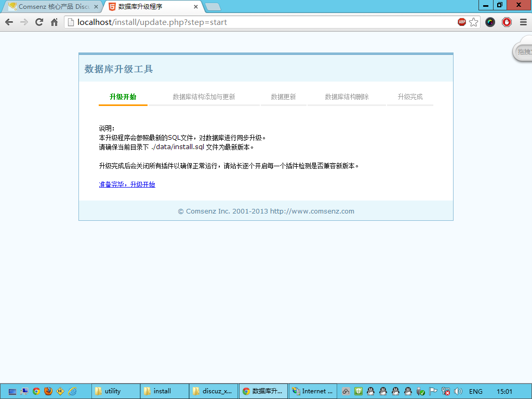This screenshot has width=532, height=399.
Task: Open the Adblock Plus ABP extension
Action: (462, 22)
